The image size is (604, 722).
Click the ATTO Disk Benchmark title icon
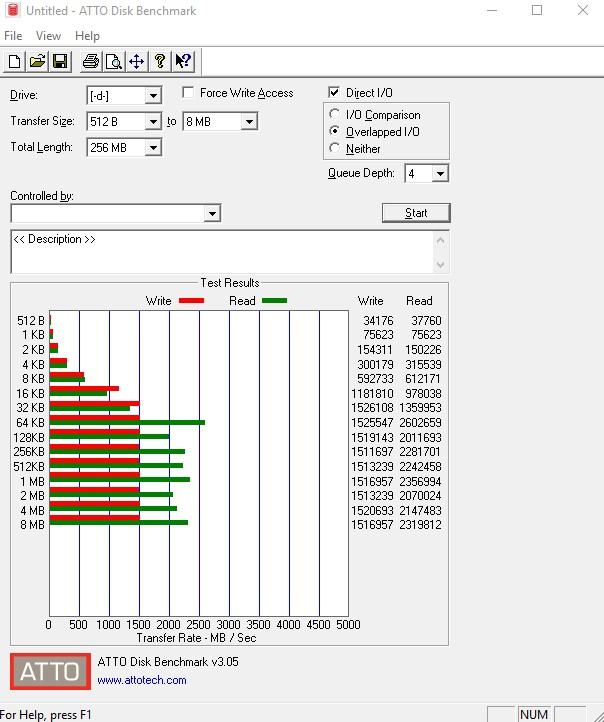[13, 10]
